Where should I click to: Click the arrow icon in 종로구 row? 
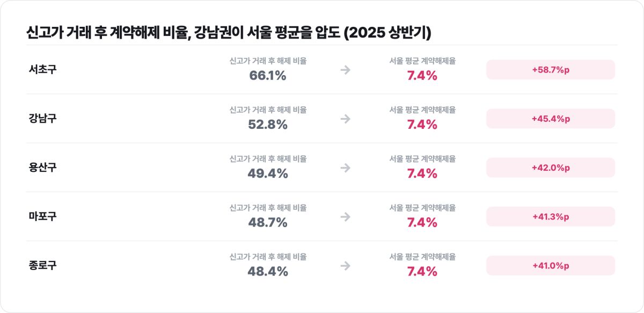pyautogui.click(x=346, y=266)
